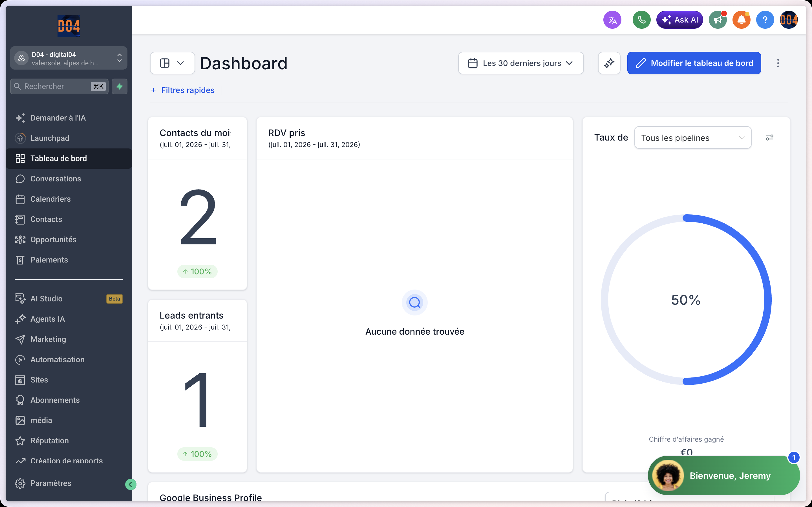The height and width of the screenshot is (507, 812).
Task: Click the 50% conversion rate ring
Action: pos(686,299)
